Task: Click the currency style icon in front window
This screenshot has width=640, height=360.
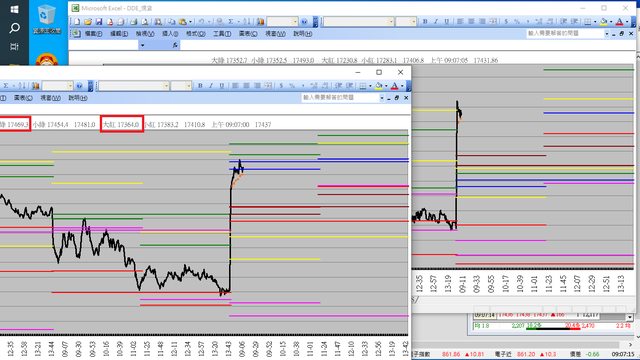Action: coord(281,86)
